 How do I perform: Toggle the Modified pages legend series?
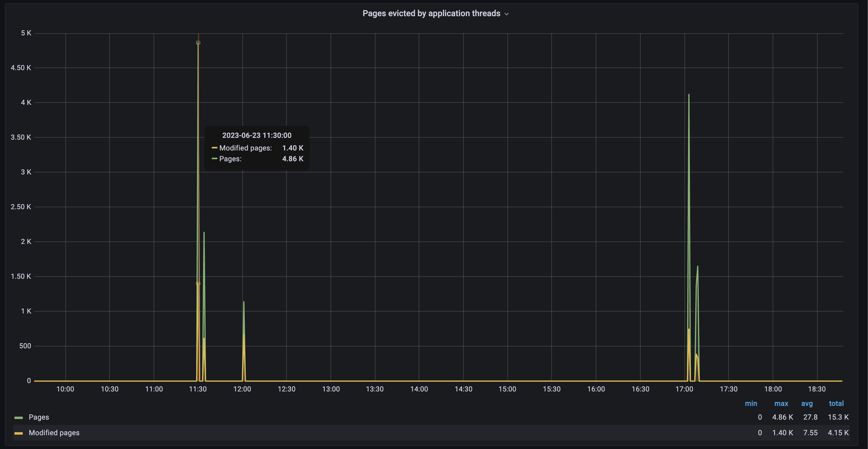(54, 433)
